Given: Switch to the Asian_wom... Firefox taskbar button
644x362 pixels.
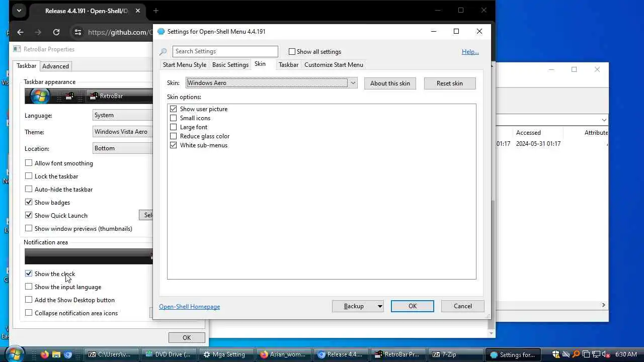Looking at the screenshot, I should coord(283,354).
